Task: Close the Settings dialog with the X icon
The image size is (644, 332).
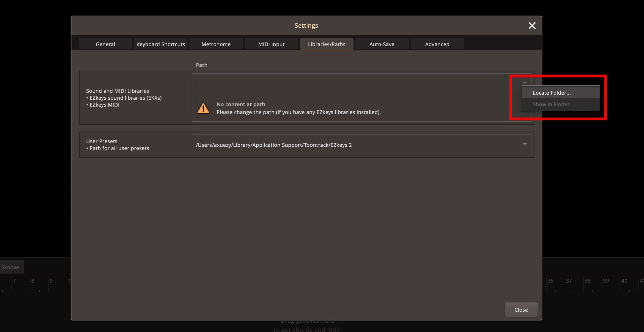Action: 532,26
